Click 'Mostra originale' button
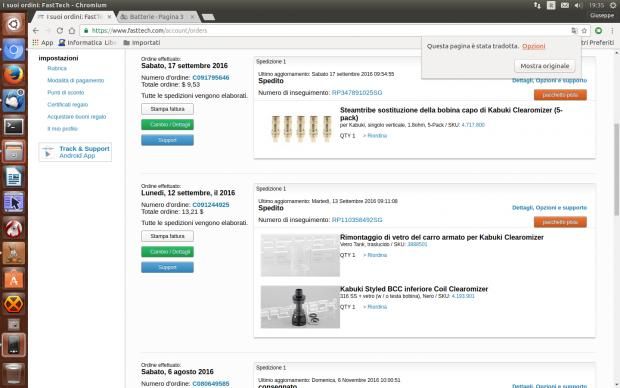 [544, 66]
